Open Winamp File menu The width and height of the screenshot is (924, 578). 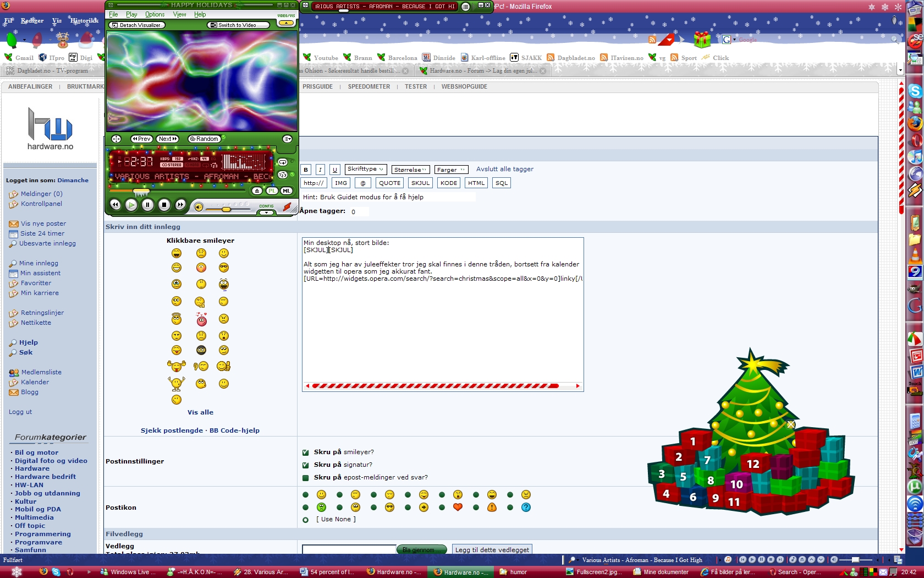tap(113, 14)
